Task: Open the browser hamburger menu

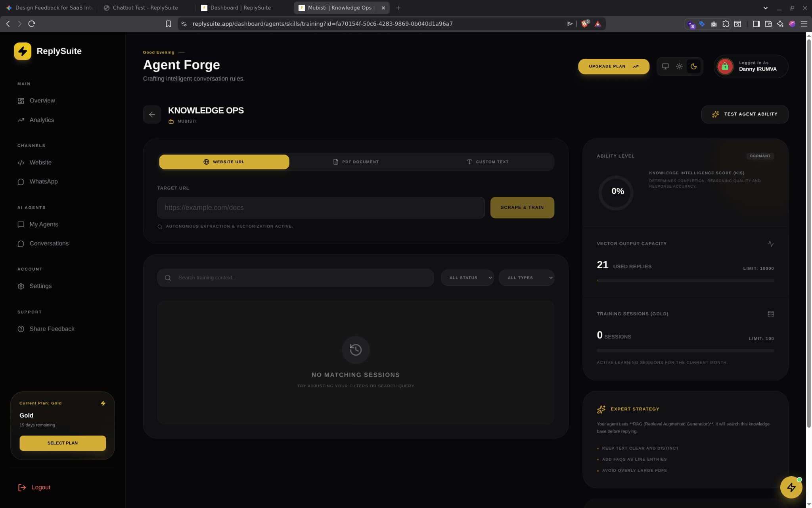Action: (x=804, y=24)
